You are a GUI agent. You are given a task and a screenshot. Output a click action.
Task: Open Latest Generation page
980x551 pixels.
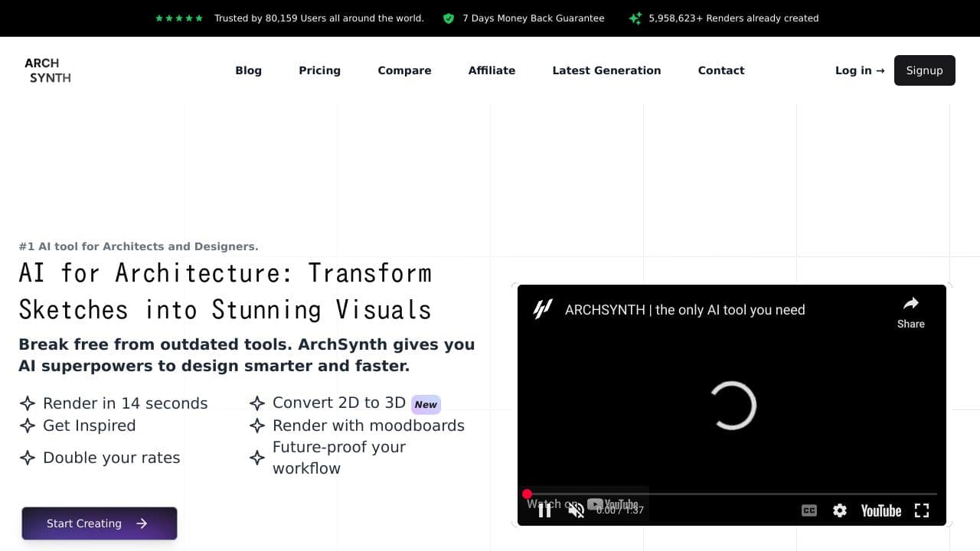point(606,70)
